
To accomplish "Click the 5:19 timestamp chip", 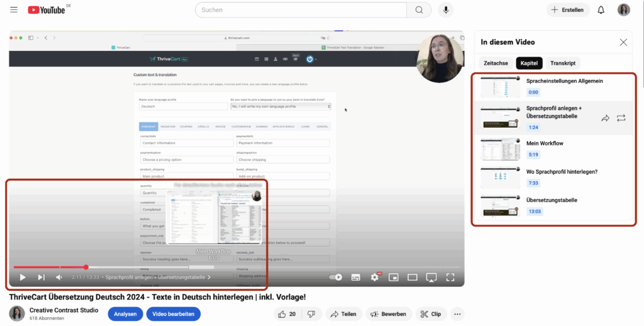I will 533,155.
